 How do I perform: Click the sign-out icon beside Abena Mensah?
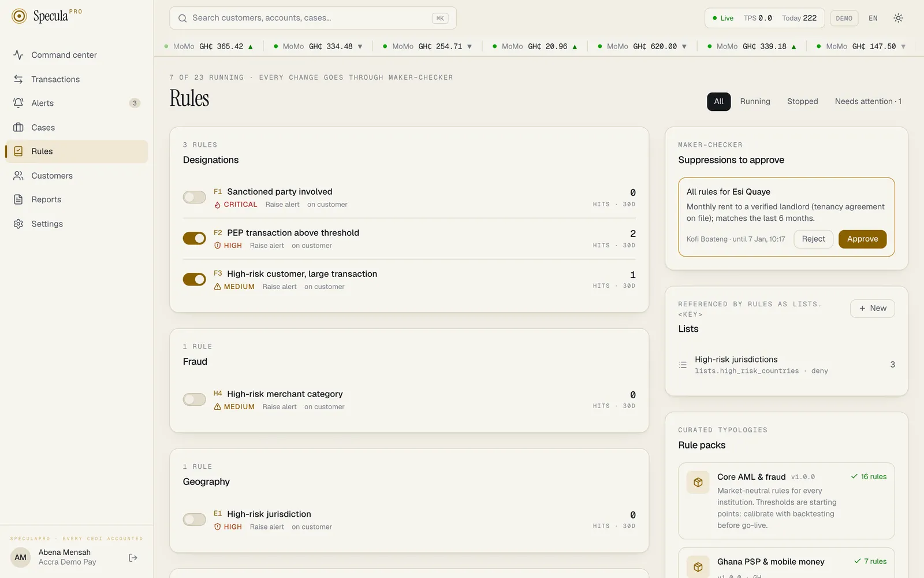click(133, 558)
